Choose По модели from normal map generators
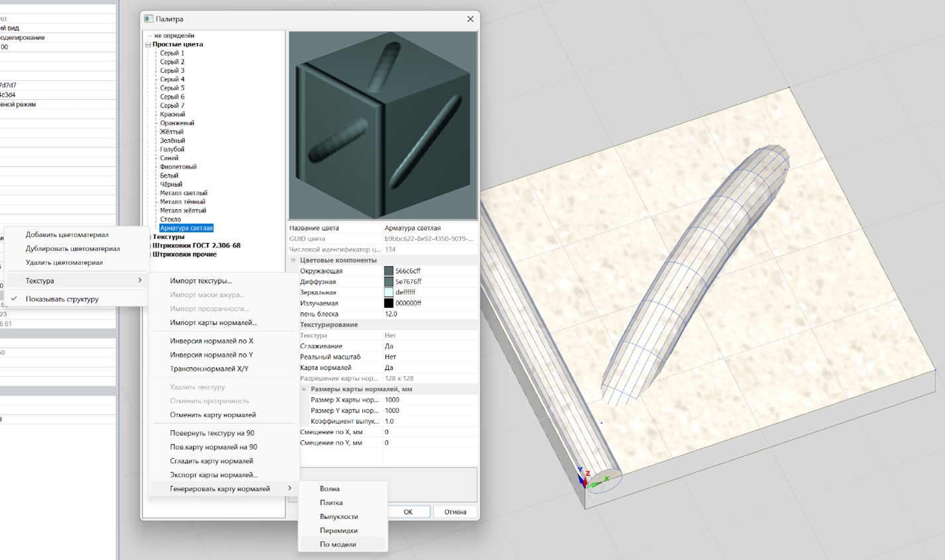This screenshot has width=945, height=560. point(338,545)
